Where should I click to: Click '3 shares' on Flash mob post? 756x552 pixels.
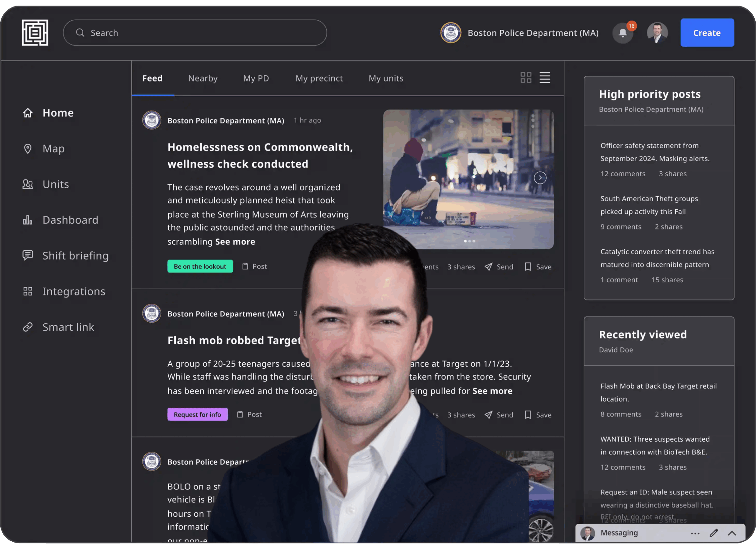(461, 415)
